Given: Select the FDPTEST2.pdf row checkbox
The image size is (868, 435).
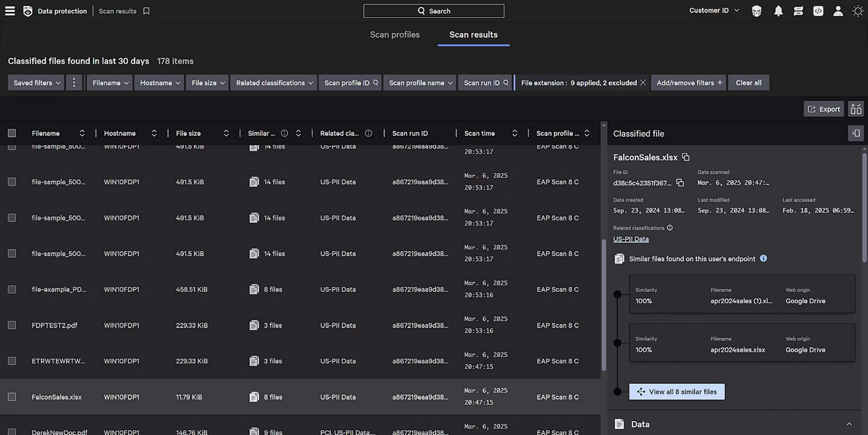Looking at the screenshot, I should click(x=12, y=325).
